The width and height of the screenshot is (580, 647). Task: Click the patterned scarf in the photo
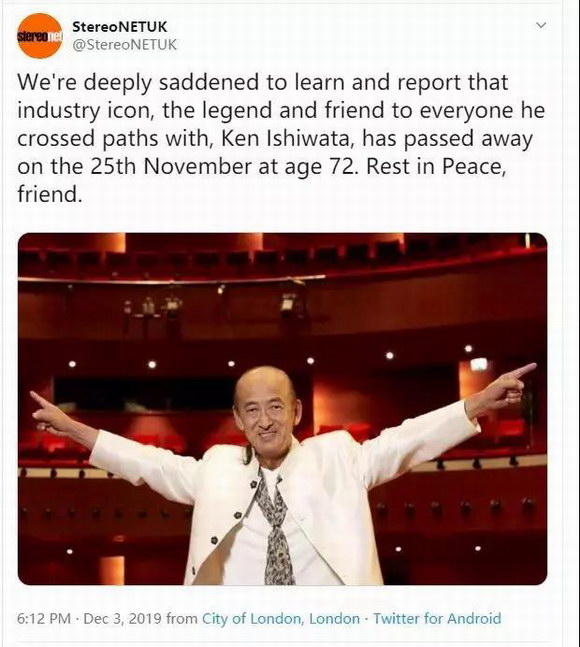[276, 532]
